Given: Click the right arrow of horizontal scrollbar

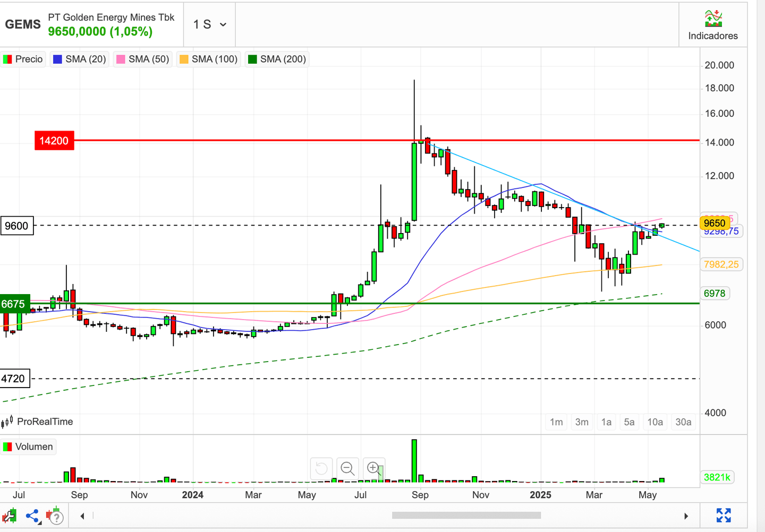Looking at the screenshot, I should pos(686,516).
